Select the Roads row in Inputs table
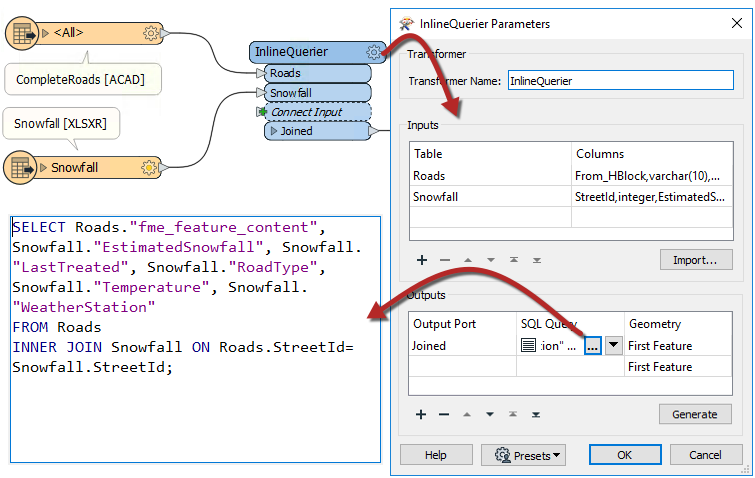Screen dimensions: 755x478 coord(490,175)
